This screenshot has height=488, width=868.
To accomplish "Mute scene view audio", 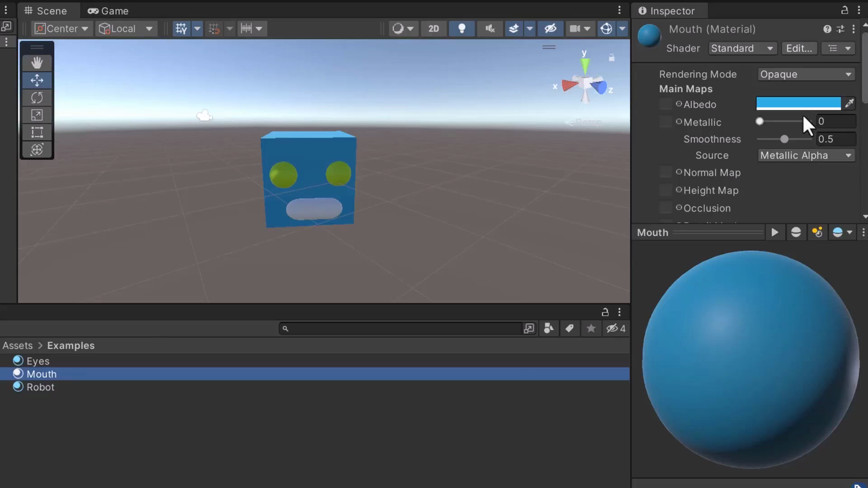I will [490, 28].
